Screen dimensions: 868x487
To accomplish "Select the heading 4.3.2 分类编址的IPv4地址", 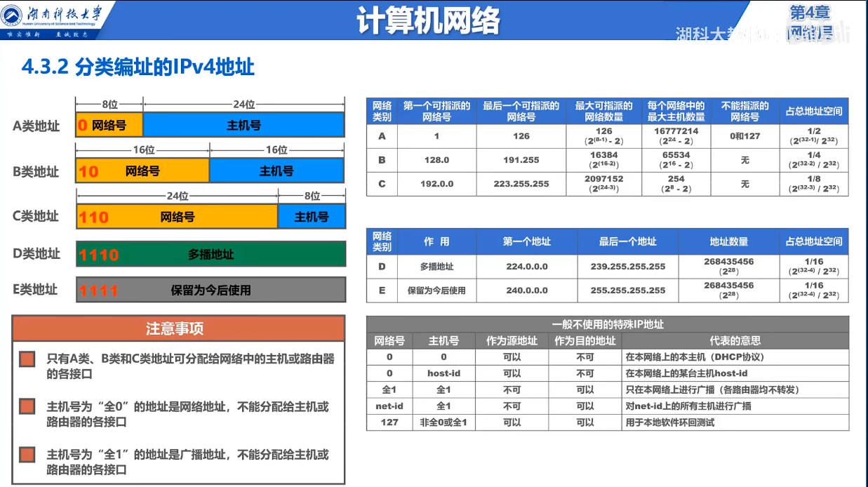I will [x=138, y=67].
